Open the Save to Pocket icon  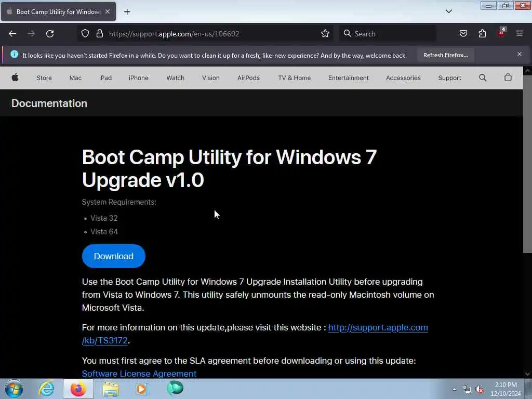(x=463, y=33)
